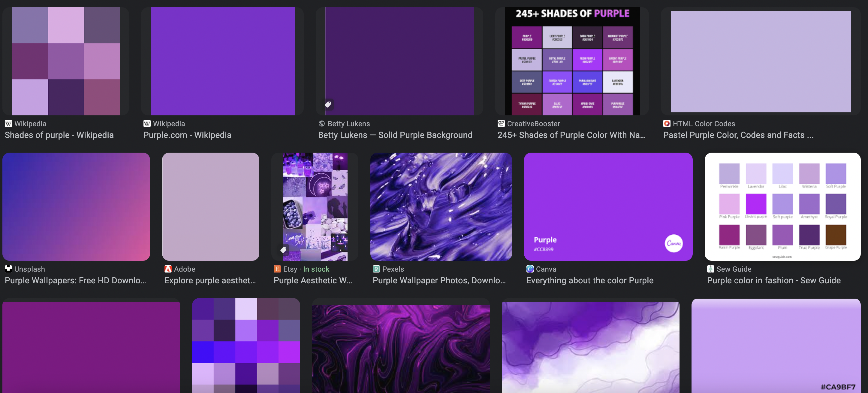Open the #CA9BF7 light purple image
Viewport: 868px width, 393px height.
tap(776, 346)
